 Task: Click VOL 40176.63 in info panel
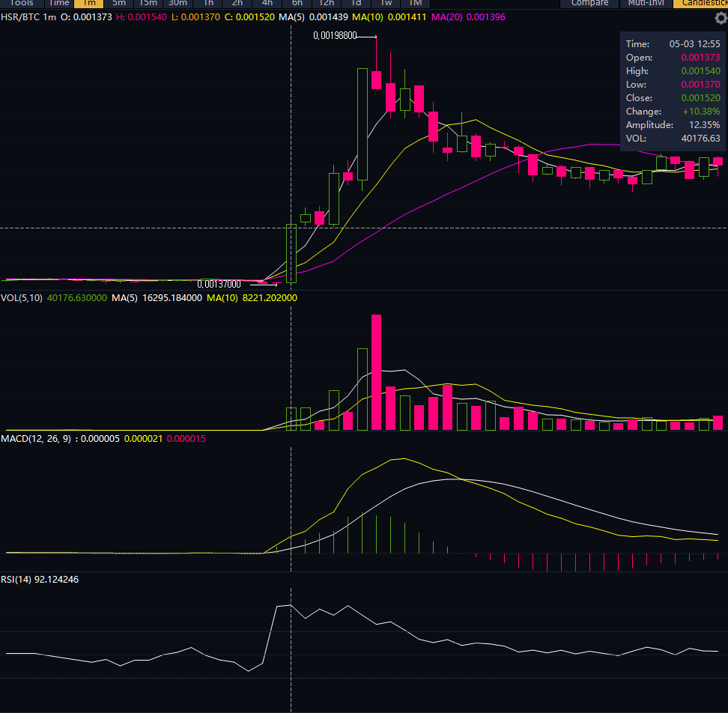click(x=673, y=139)
